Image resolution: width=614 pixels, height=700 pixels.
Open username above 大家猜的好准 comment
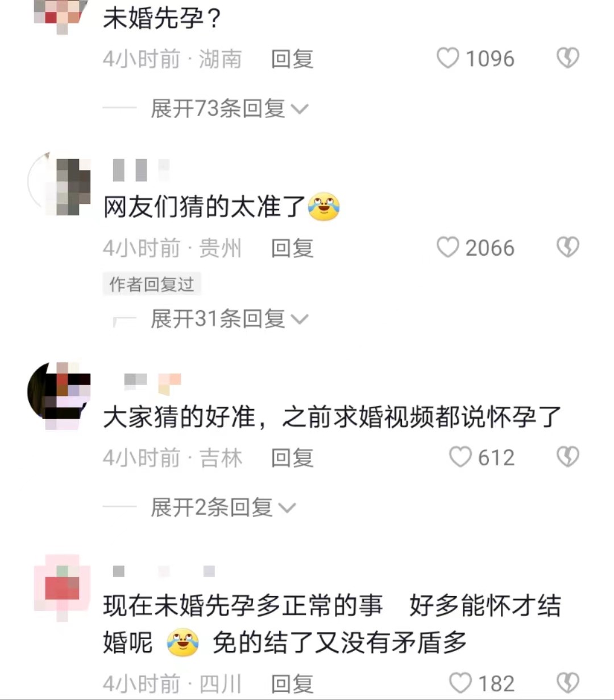152,382
